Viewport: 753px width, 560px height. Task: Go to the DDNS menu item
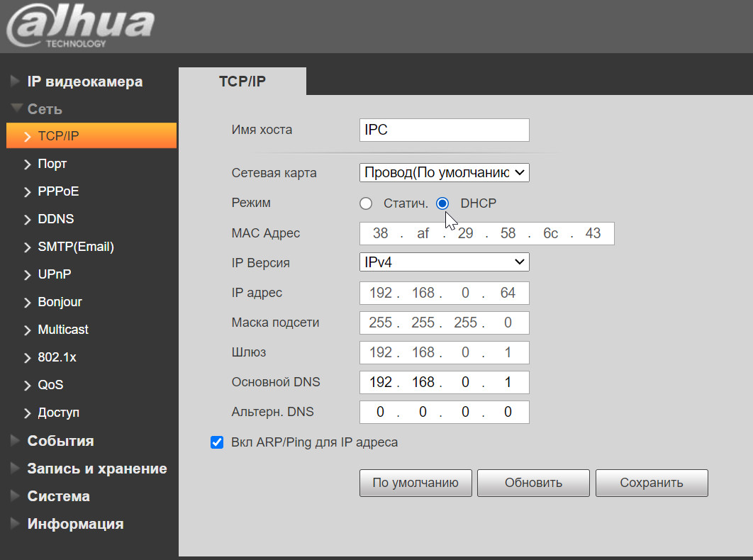[x=55, y=219]
